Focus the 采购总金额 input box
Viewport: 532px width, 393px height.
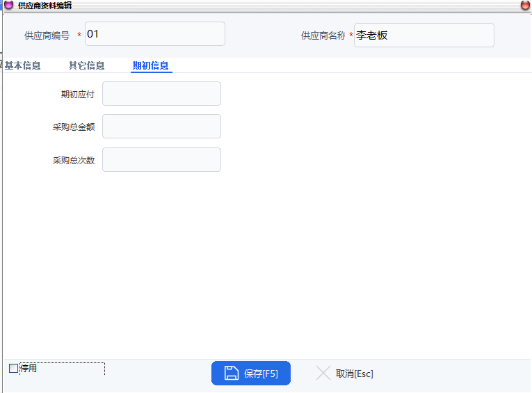[x=161, y=127]
